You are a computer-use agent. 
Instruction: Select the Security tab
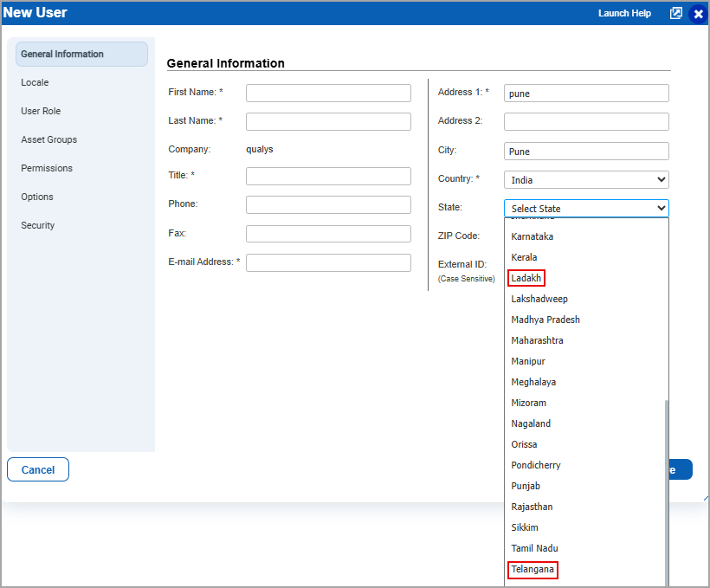(37, 226)
